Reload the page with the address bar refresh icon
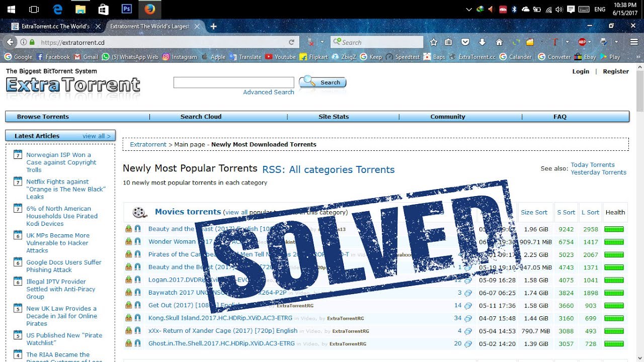The height and width of the screenshot is (362, 644). tap(291, 42)
